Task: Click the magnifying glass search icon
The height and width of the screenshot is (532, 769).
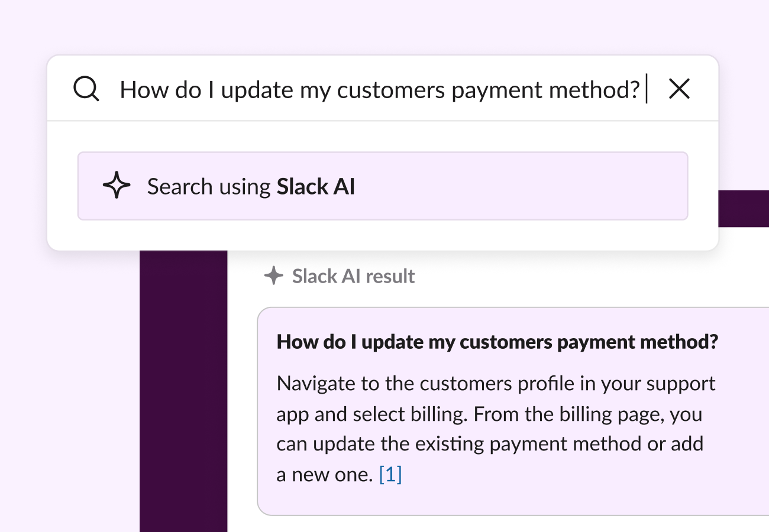Action: click(x=86, y=89)
